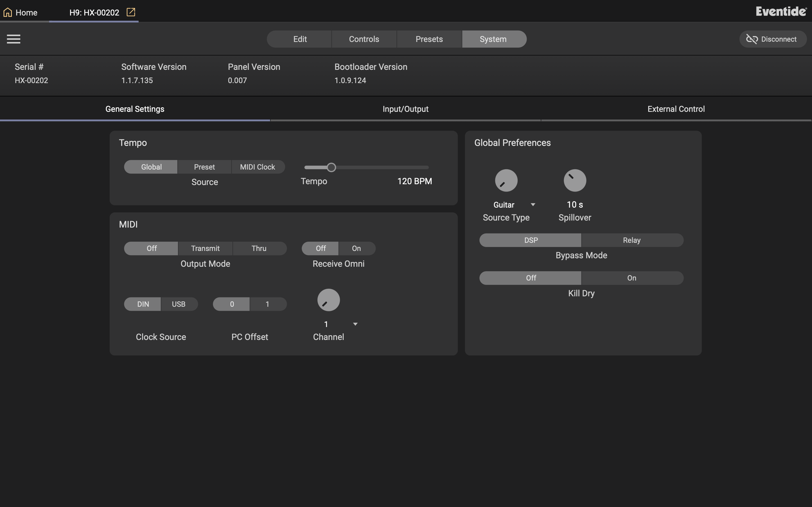The height and width of the screenshot is (507, 812).
Task: Choose Transmit output mode
Action: click(x=205, y=248)
